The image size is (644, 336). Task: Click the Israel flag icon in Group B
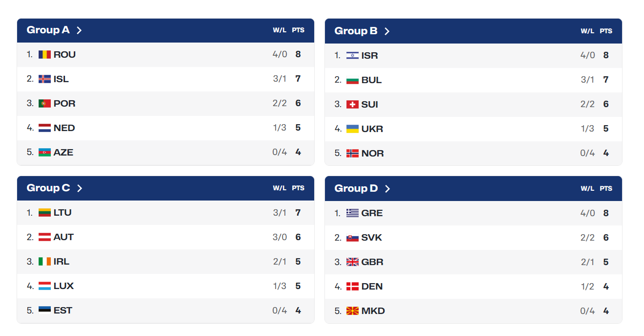[x=352, y=55]
